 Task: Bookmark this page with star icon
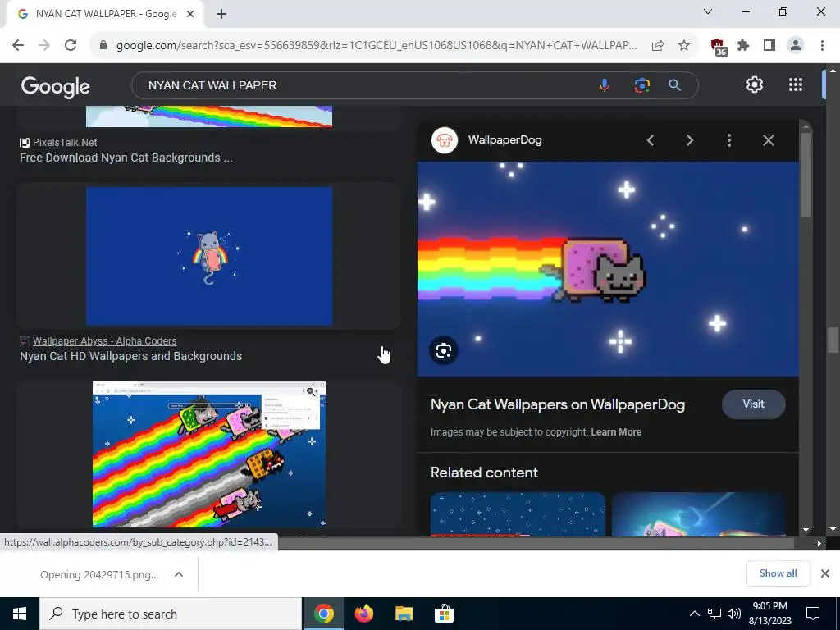[684, 46]
